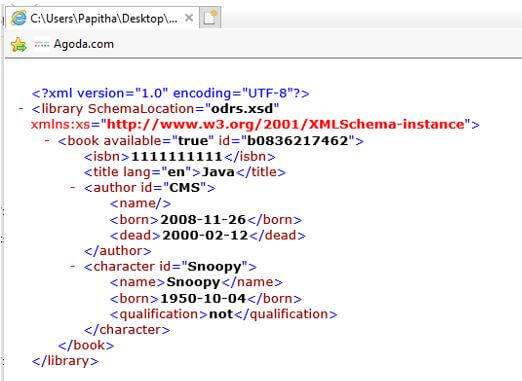Click the isbn value 1111111111

[177, 156]
